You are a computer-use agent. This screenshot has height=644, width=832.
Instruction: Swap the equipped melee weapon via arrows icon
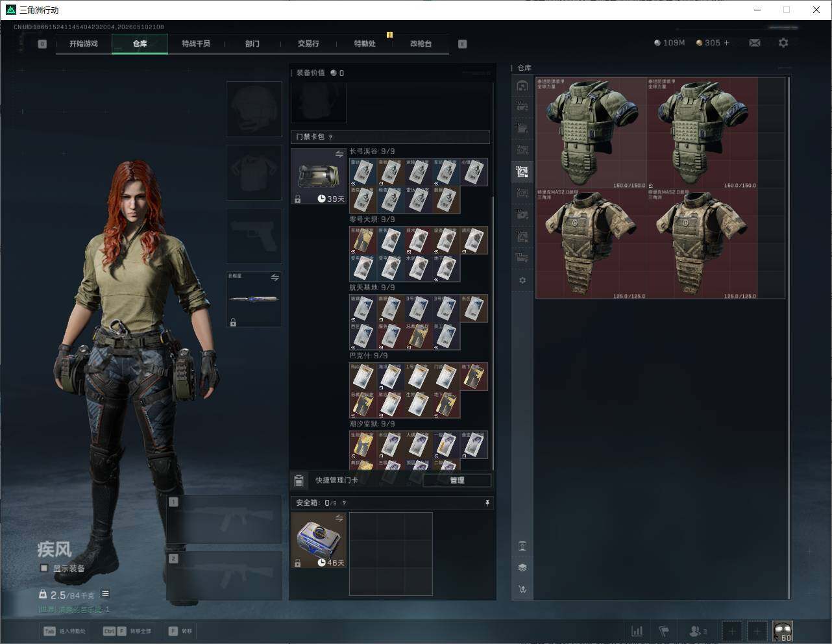(275, 278)
